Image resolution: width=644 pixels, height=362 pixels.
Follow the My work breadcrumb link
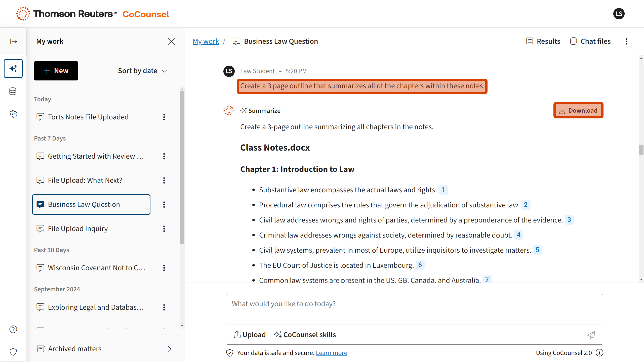coord(206,41)
